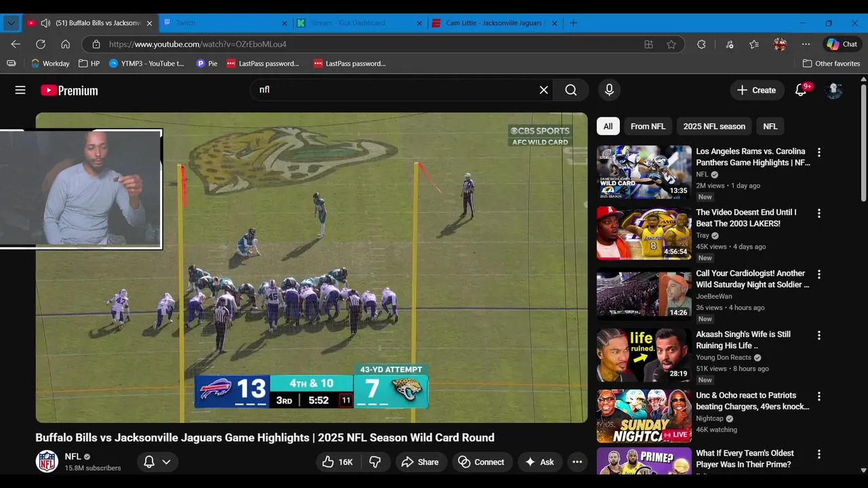This screenshot has height=488, width=868.
Task: Open the Other favorites folder
Action: (x=831, y=64)
